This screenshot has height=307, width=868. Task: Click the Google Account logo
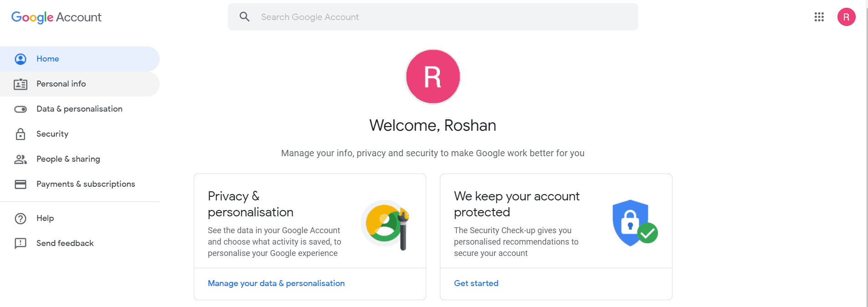point(56,17)
